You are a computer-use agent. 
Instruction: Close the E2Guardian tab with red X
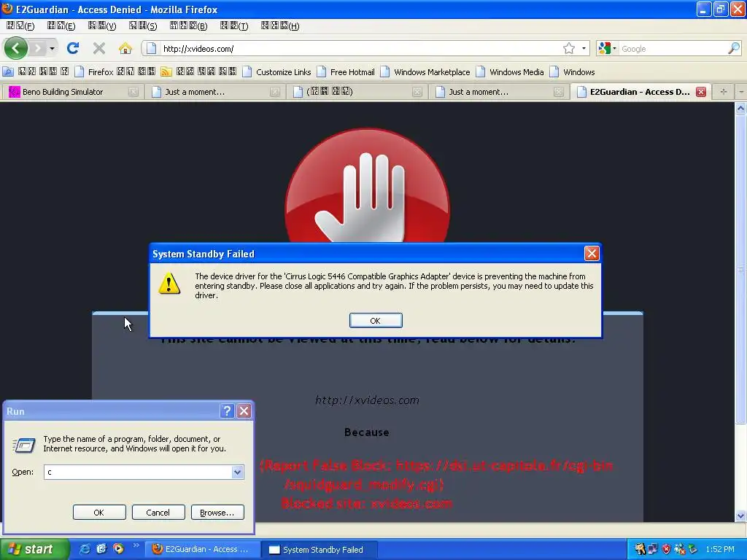(x=701, y=92)
